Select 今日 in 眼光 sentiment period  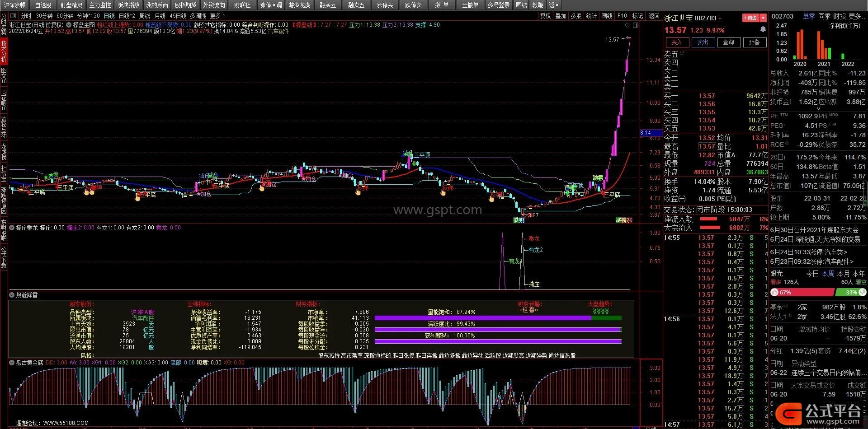click(812, 274)
